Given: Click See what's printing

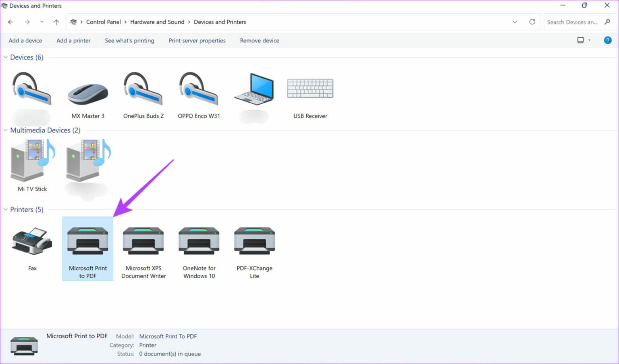Looking at the screenshot, I should click(129, 40).
